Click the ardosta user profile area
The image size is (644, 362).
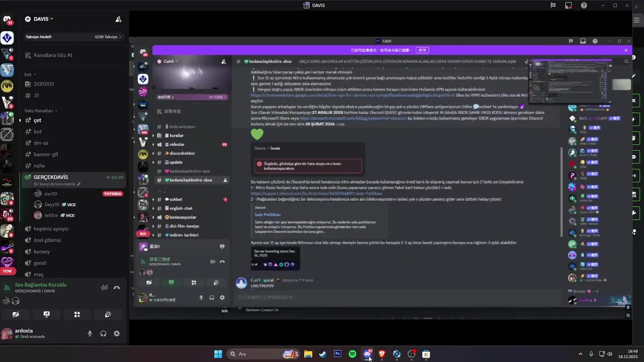click(x=30, y=333)
